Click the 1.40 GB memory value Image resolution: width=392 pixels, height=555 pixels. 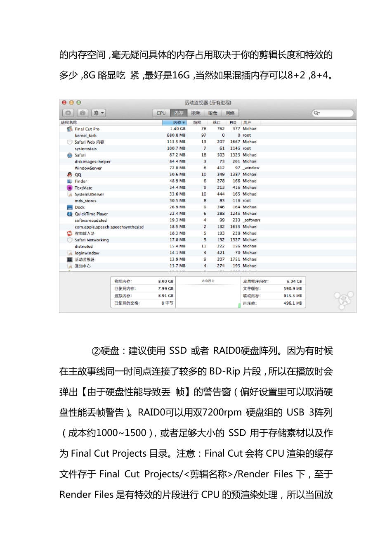pyautogui.click(x=177, y=129)
